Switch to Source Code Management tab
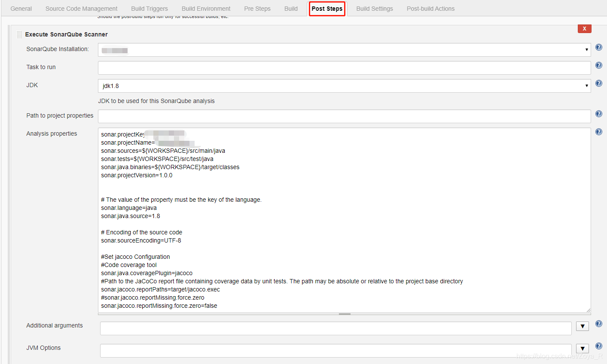The height and width of the screenshot is (364, 607). point(82,9)
